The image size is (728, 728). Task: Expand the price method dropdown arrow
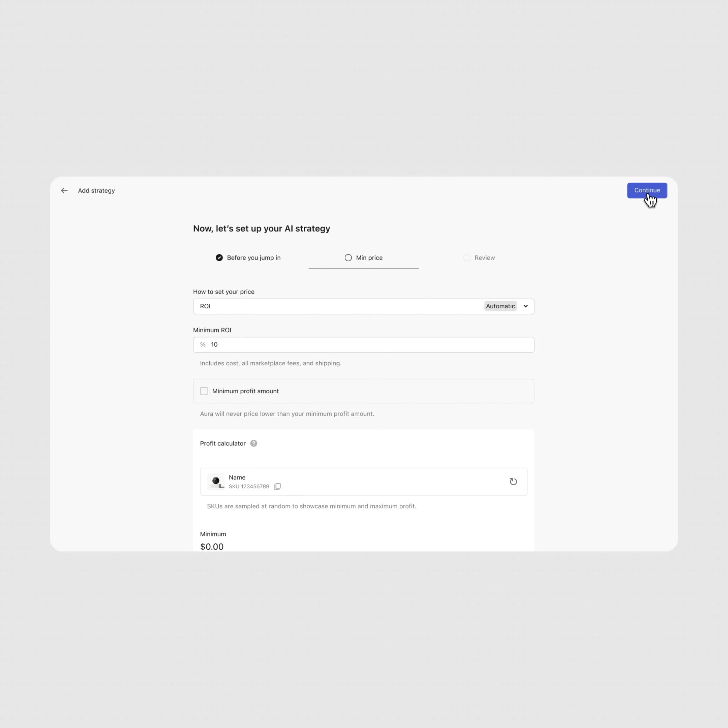point(526,306)
